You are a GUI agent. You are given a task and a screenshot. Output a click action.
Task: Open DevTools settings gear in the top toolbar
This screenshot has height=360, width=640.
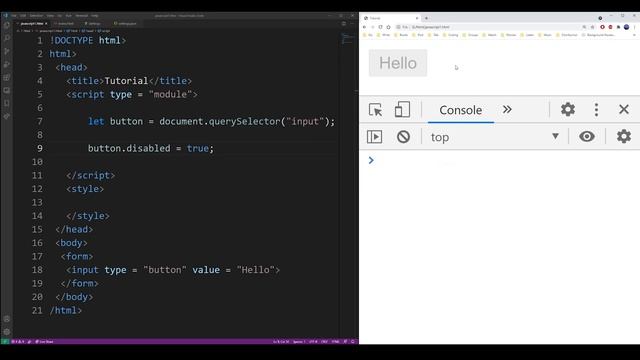pyautogui.click(x=568, y=109)
